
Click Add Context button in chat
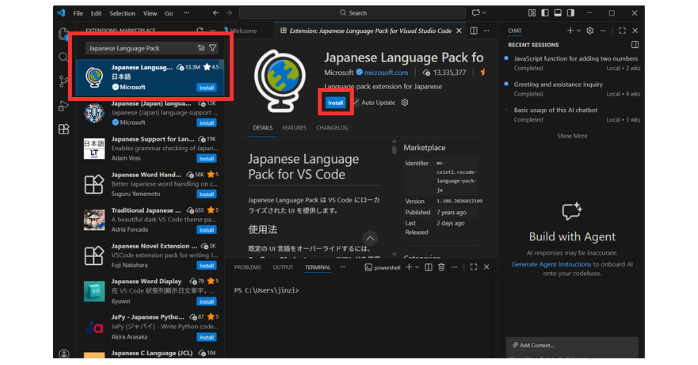[x=533, y=345]
